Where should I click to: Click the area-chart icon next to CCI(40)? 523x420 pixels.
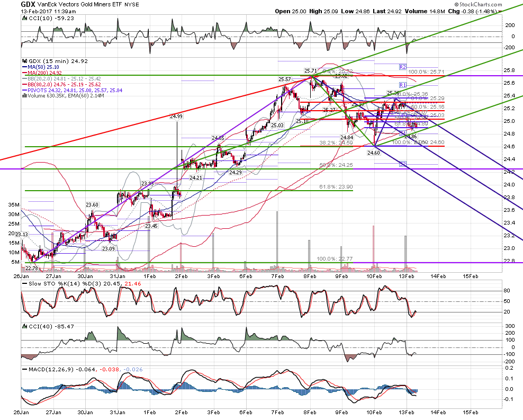pos(25,326)
